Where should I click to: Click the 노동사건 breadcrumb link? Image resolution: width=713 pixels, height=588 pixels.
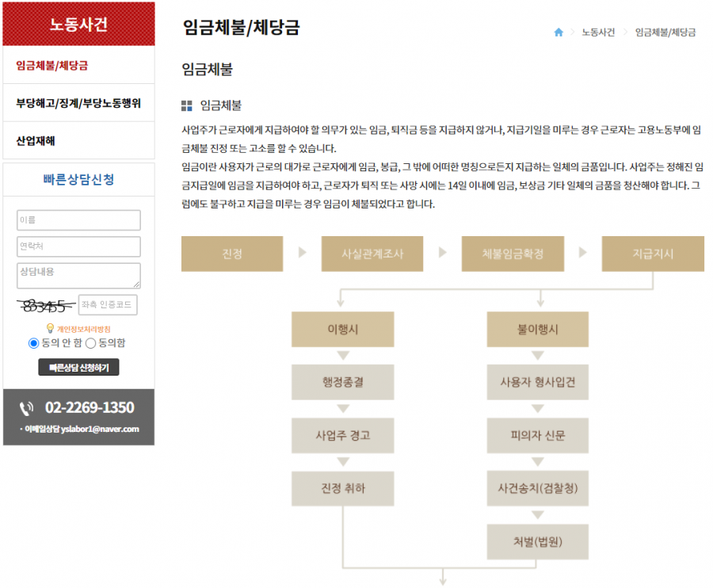click(x=598, y=32)
